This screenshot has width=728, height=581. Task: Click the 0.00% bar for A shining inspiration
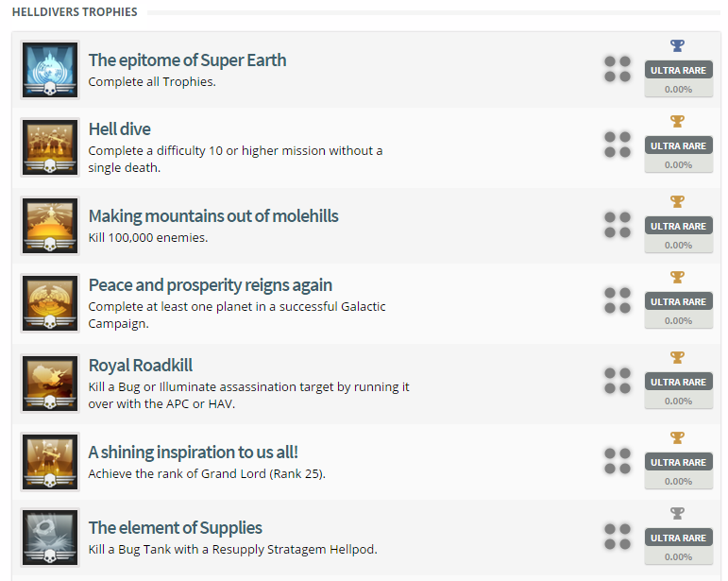pyautogui.click(x=678, y=481)
